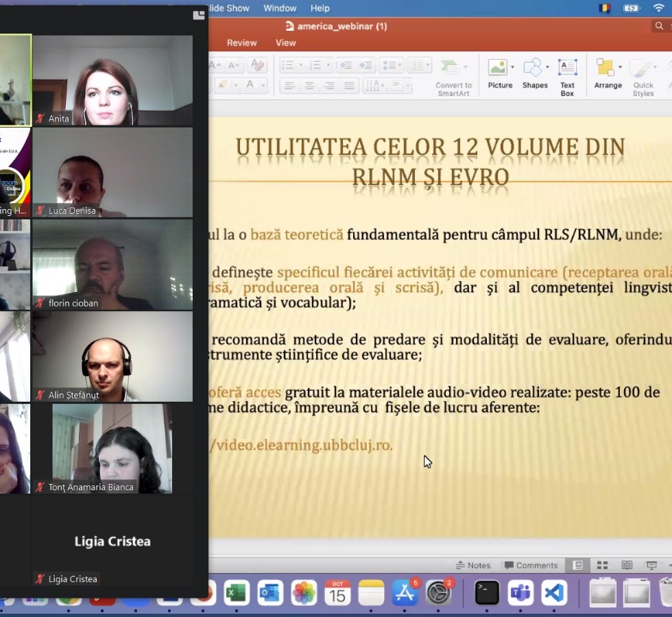Select Normal view in status bar

[578, 566]
